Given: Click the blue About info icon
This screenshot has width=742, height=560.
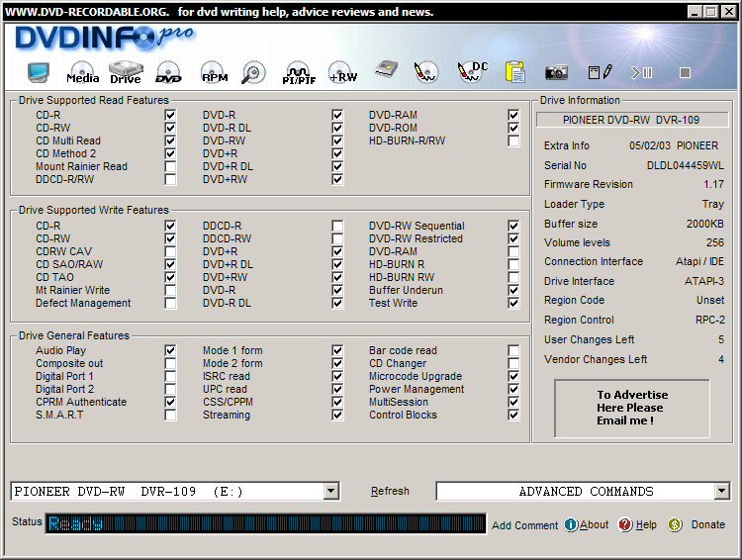Looking at the screenshot, I should pos(571,524).
